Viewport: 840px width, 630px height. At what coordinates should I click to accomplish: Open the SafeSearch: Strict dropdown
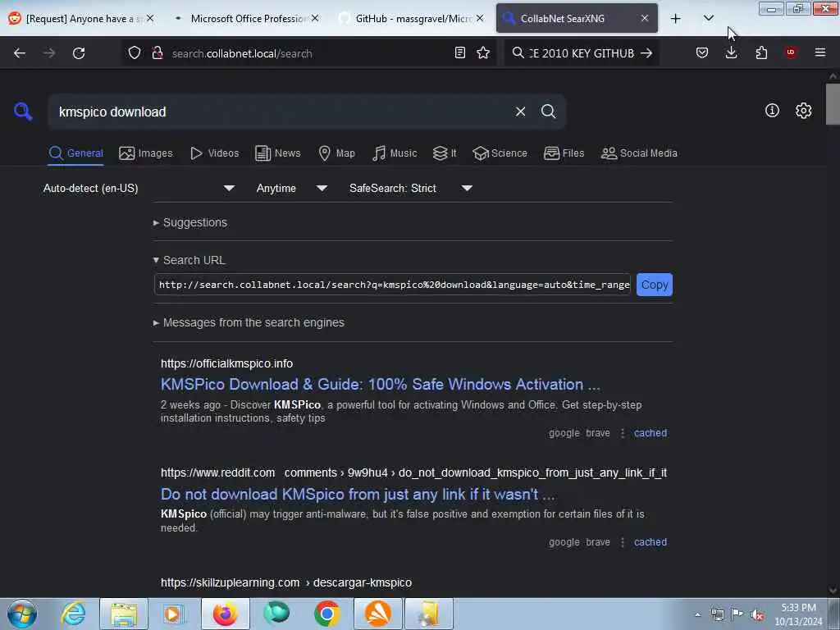click(x=411, y=189)
